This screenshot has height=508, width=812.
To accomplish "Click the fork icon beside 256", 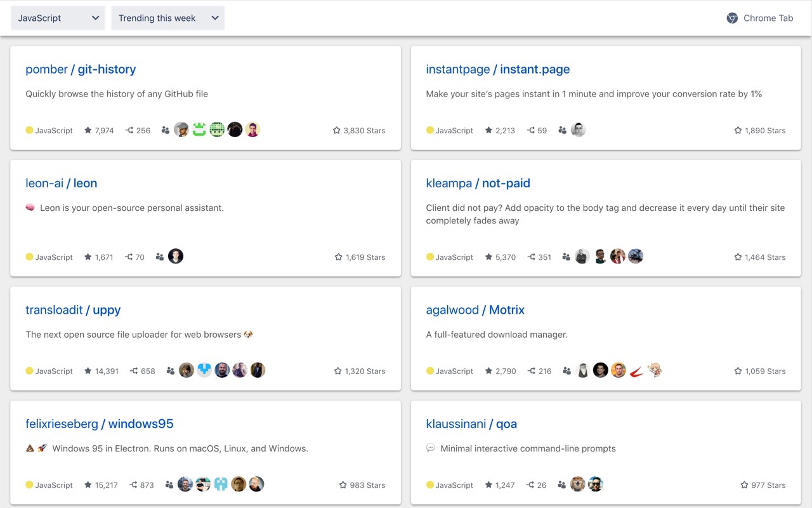I will coord(129,130).
